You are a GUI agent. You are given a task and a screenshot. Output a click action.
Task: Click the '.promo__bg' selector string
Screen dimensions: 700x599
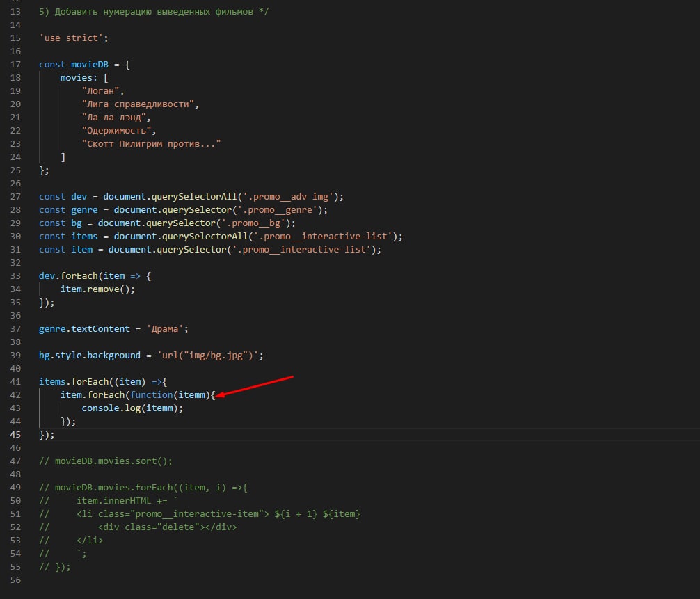click(x=253, y=223)
